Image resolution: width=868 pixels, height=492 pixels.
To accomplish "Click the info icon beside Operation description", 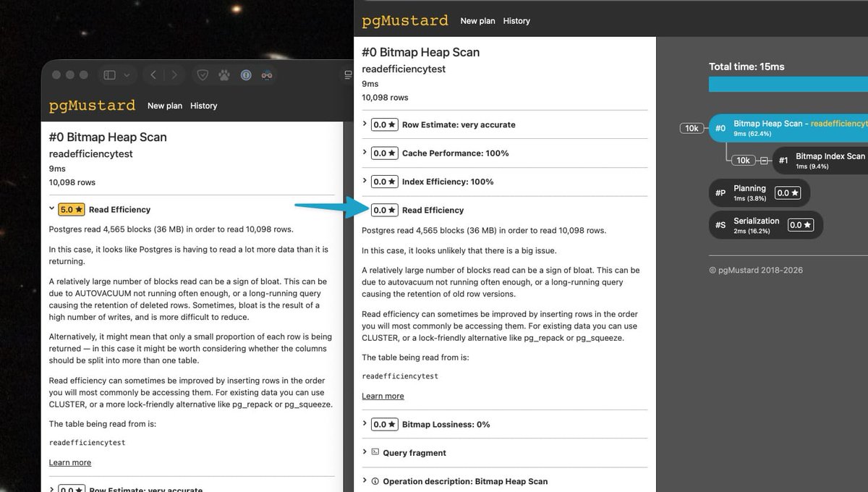I will pyautogui.click(x=375, y=481).
